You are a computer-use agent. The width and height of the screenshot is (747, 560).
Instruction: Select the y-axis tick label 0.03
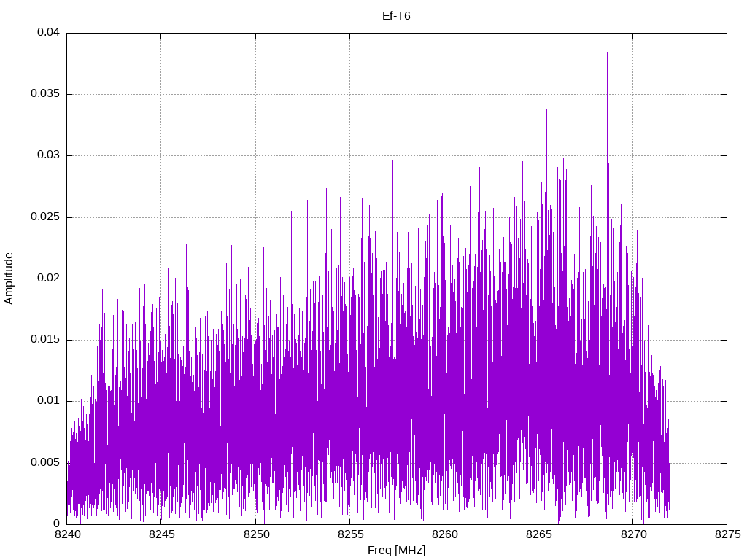(x=49, y=155)
